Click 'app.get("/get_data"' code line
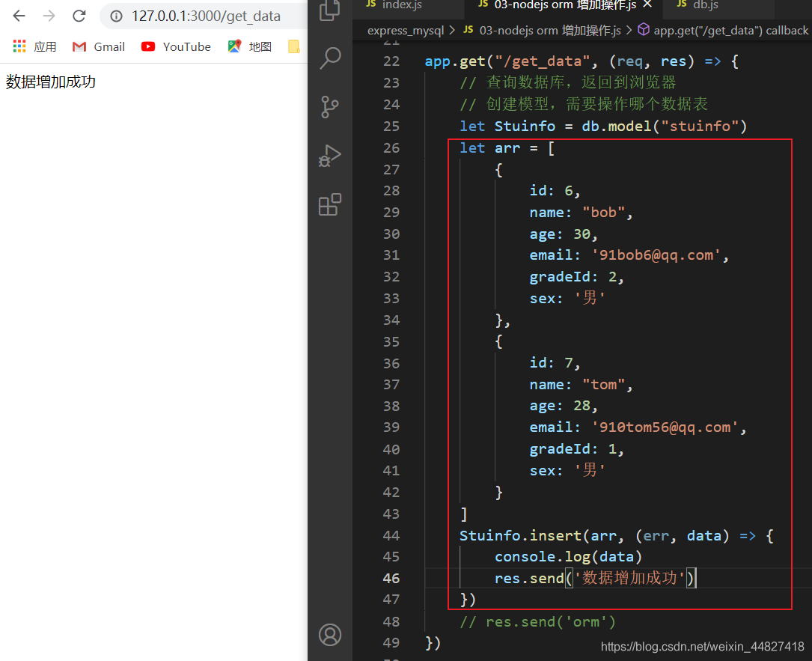Image resolution: width=812 pixels, height=661 pixels. click(581, 61)
